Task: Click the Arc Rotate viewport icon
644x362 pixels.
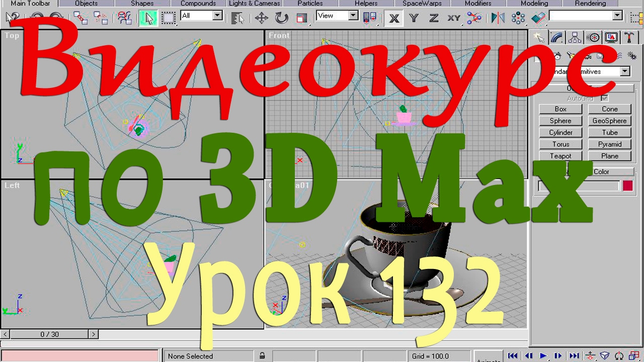Action: tap(619, 356)
